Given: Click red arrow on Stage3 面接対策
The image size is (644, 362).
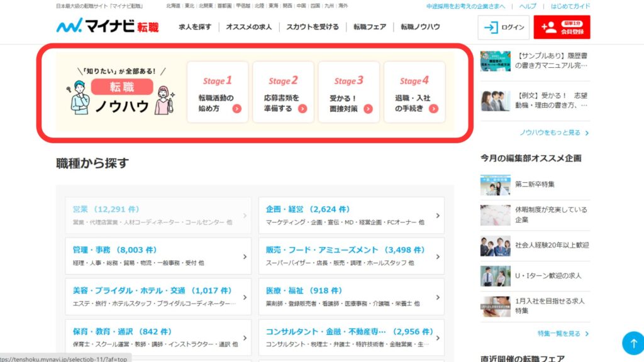Looking at the screenshot, I should (x=368, y=108).
